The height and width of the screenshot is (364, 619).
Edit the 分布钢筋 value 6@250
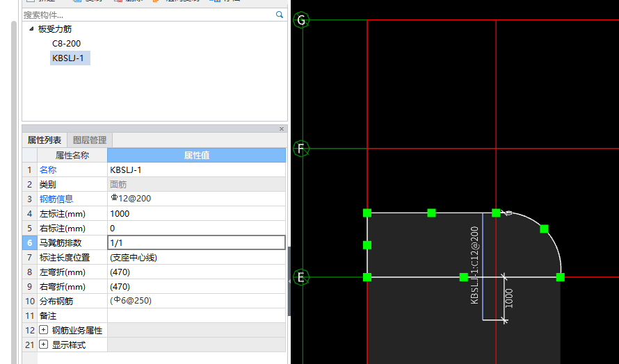(x=197, y=301)
